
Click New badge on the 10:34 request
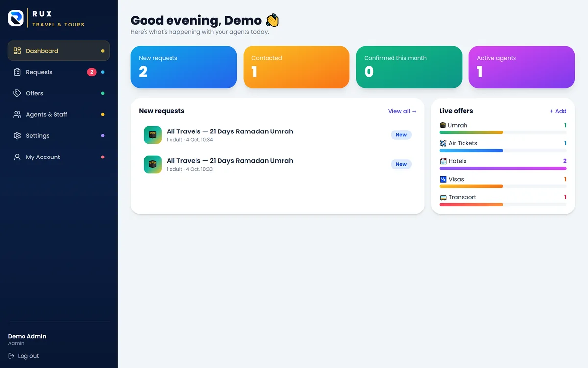coord(401,135)
